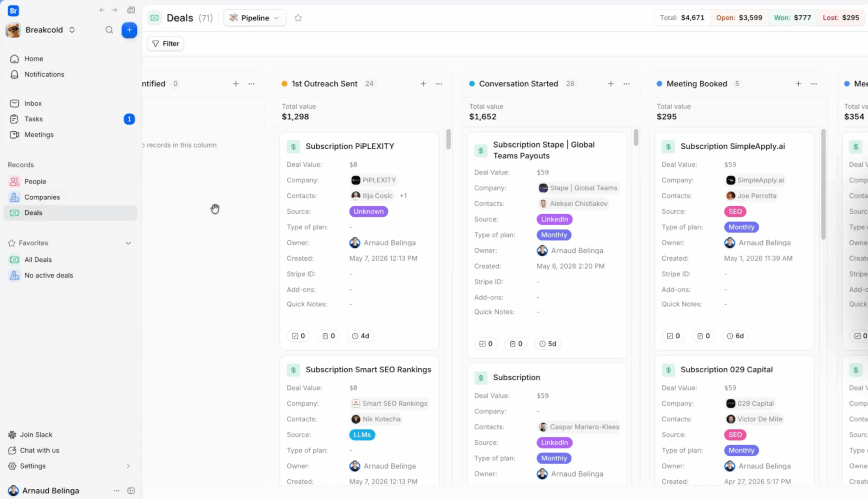Viewport: 868px width, 499px height.
Task: Open the All Deals favorite
Action: (x=70, y=259)
